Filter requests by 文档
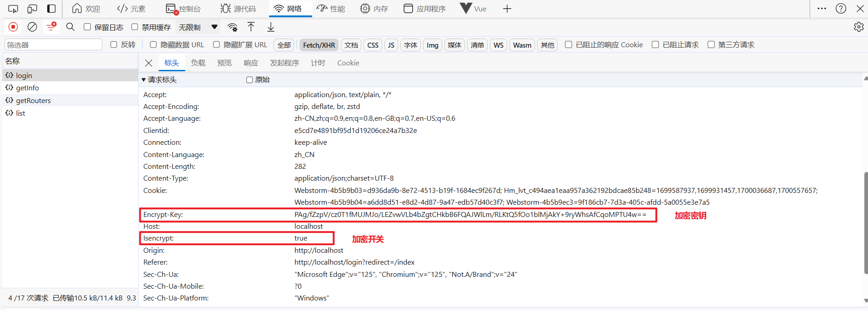This screenshot has width=868, height=310. click(351, 45)
